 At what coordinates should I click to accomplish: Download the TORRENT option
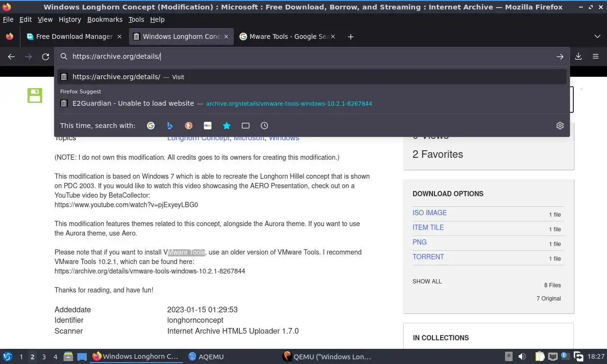[428, 257]
